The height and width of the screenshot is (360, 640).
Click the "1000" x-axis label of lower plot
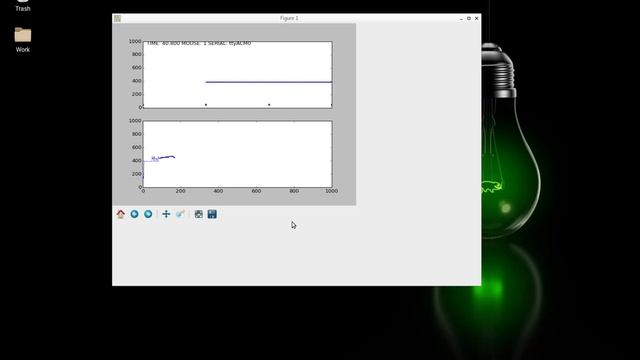pos(331,191)
